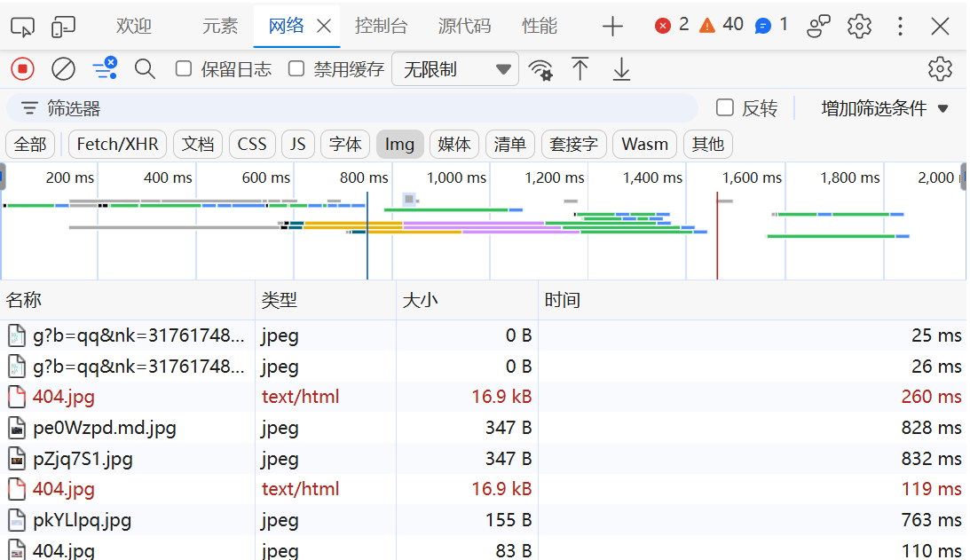
Task: Export HAR file with down arrow
Action: tap(621, 69)
